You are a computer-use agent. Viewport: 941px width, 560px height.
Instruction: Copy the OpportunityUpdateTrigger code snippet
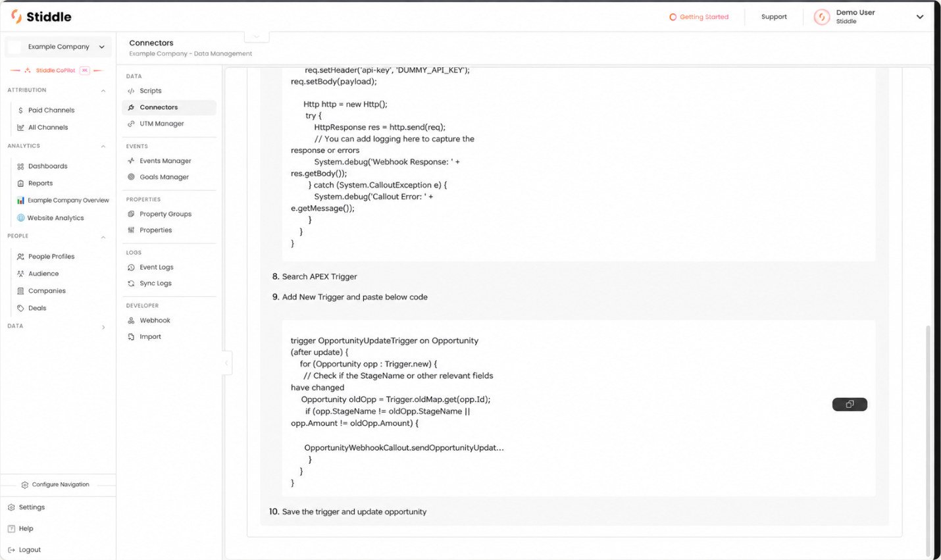pyautogui.click(x=850, y=404)
